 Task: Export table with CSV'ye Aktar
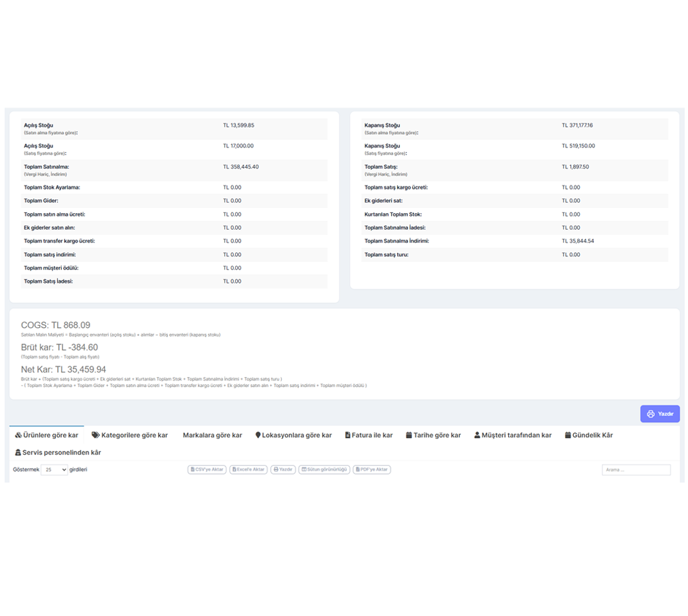pyautogui.click(x=207, y=469)
